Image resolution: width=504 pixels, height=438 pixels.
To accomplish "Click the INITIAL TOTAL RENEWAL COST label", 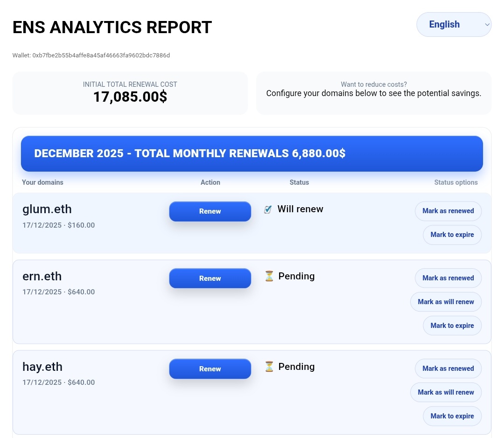I will [130, 84].
